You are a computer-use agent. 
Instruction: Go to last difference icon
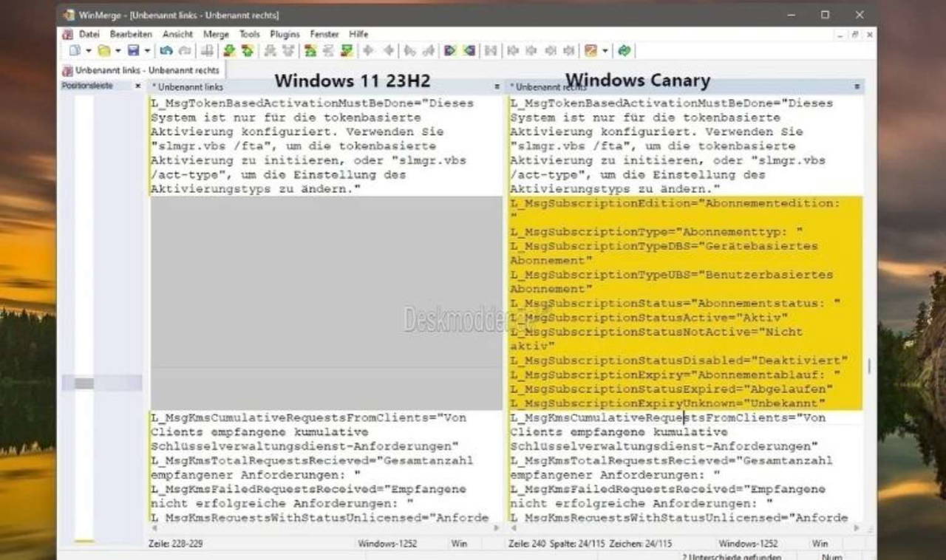point(346,51)
